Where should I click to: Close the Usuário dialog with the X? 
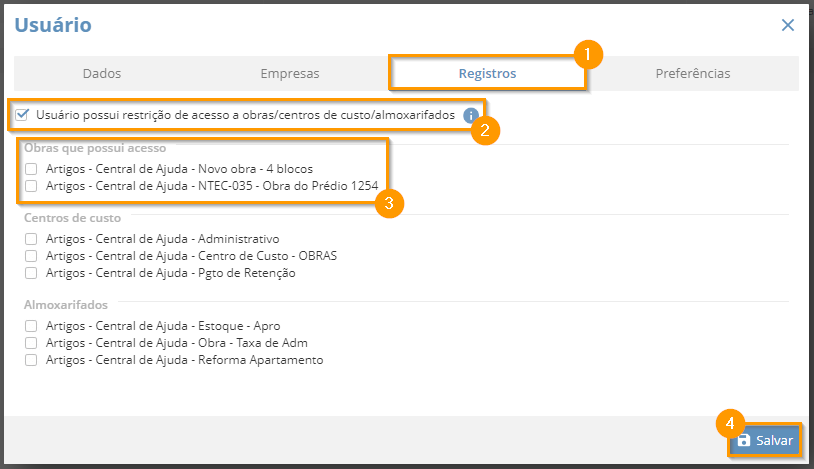pyautogui.click(x=788, y=25)
